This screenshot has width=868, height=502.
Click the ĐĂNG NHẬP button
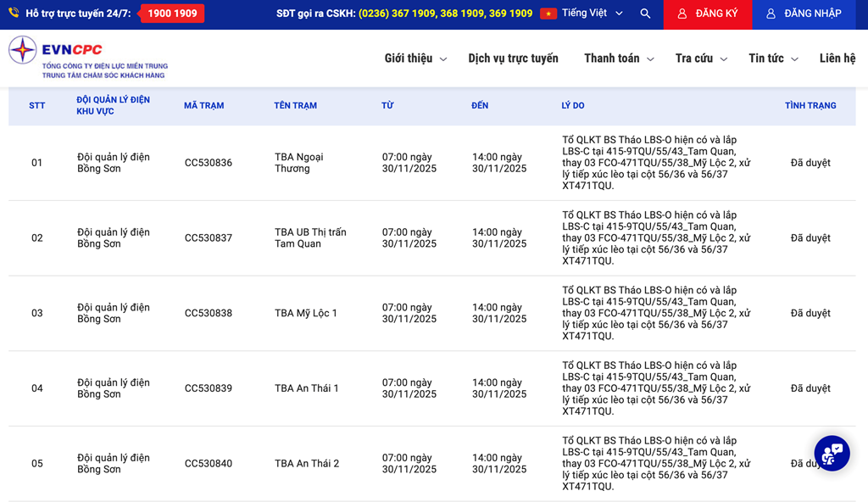804,14
